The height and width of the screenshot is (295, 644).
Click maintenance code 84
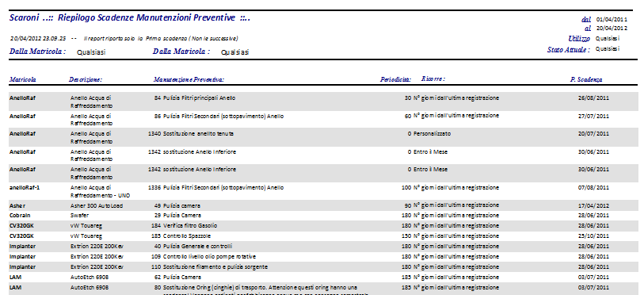[158, 98]
